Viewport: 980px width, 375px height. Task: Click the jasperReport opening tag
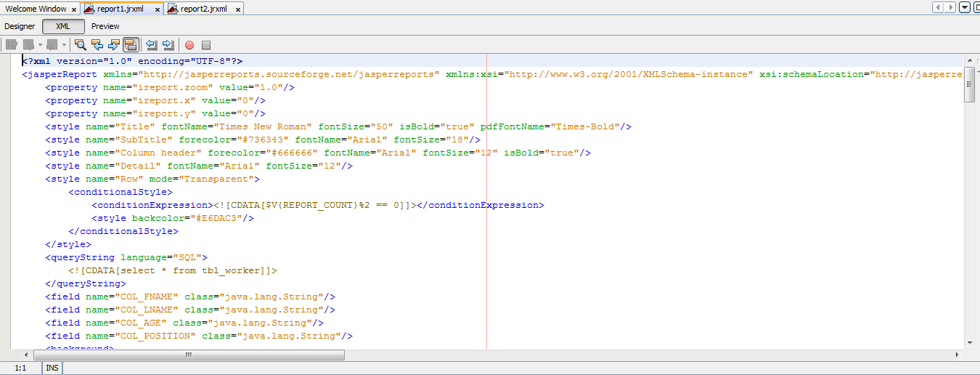point(492,74)
